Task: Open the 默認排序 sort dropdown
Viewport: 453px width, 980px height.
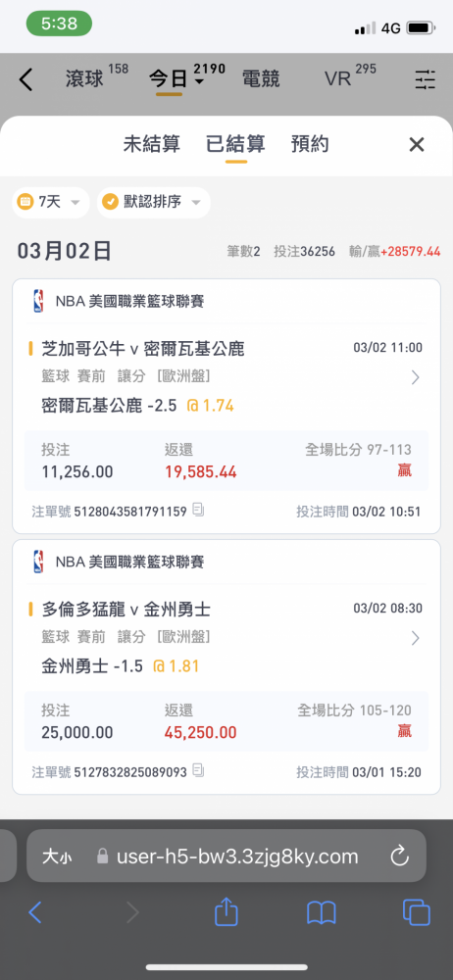Action: pyautogui.click(x=153, y=203)
